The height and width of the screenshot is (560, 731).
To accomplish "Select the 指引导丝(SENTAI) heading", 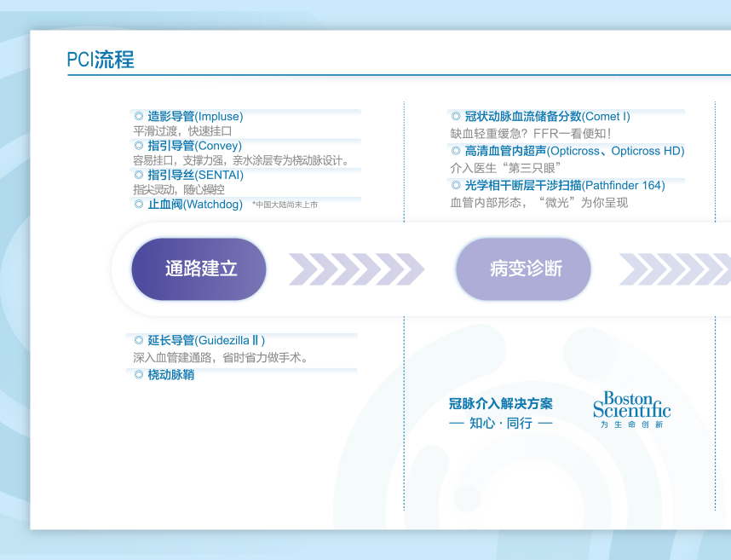I will coord(196,175).
